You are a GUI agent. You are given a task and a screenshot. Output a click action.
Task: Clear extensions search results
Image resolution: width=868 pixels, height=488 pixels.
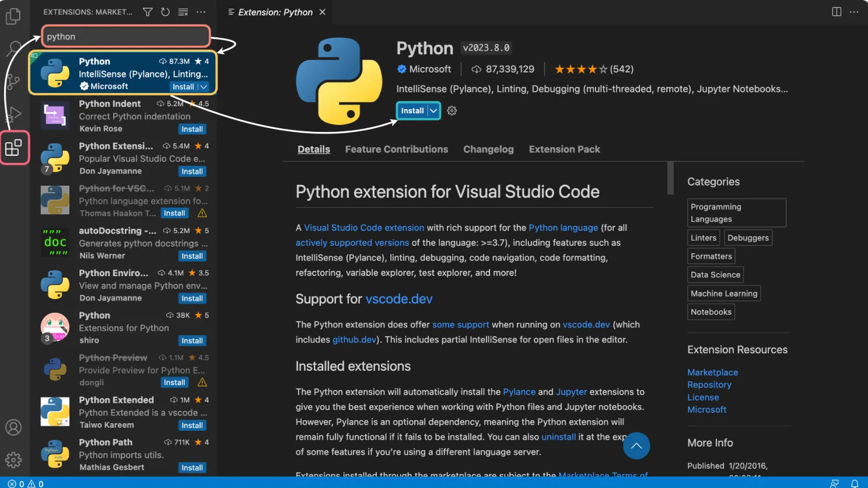pyautogui.click(x=183, y=12)
